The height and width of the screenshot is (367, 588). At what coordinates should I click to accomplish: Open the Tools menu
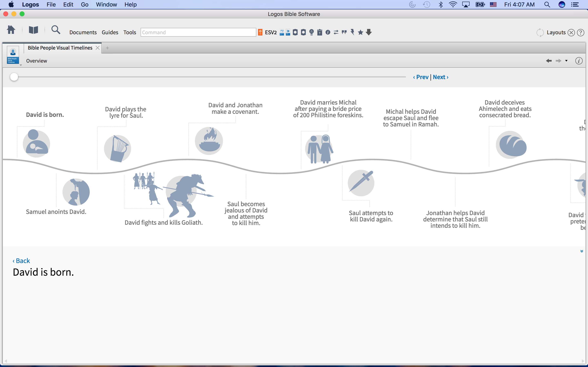click(x=129, y=32)
